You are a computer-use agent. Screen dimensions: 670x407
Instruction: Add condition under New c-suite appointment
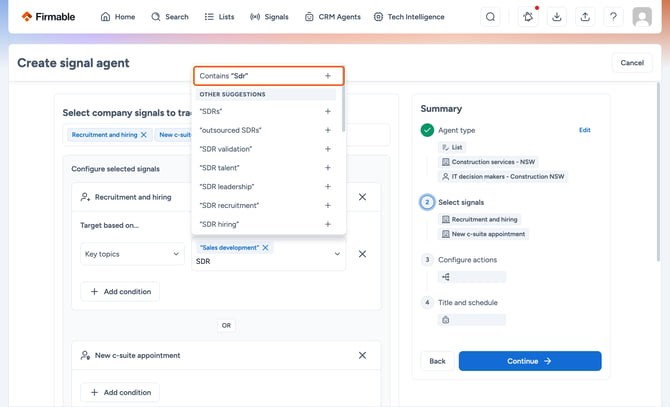[x=120, y=392]
